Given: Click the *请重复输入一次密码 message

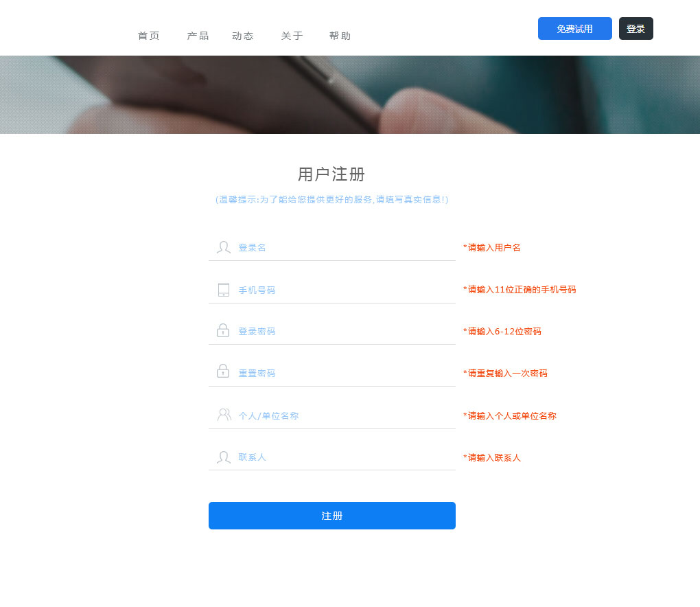Looking at the screenshot, I should [x=505, y=373].
